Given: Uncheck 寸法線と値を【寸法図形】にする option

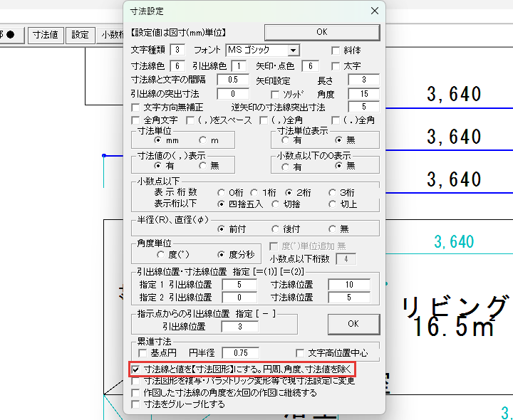Looking at the screenshot, I should pos(135,369).
